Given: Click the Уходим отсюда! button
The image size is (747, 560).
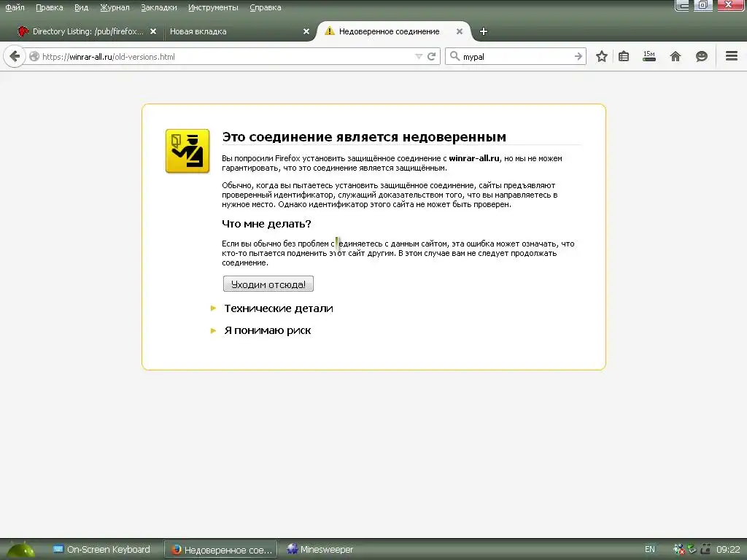Looking at the screenshot, I should pyautogui.click(x=268, y=284).
